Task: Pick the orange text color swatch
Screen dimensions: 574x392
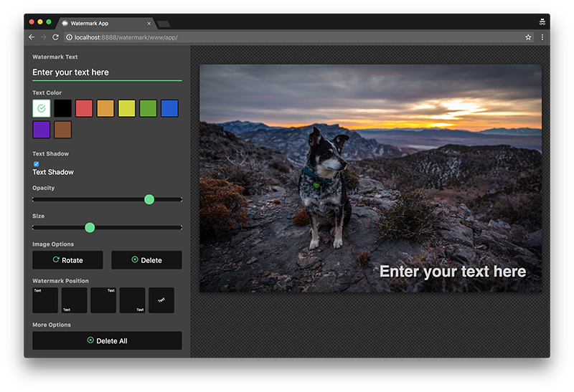Action: 105,108
